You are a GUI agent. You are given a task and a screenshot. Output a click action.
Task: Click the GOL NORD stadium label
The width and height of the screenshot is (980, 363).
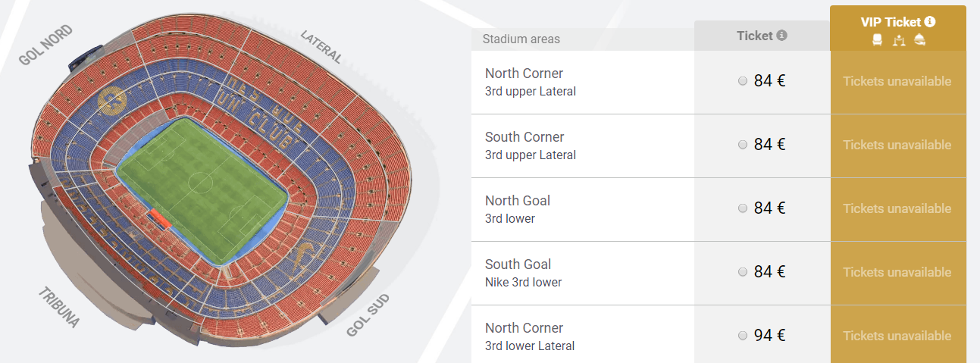[x=46, y=45]
